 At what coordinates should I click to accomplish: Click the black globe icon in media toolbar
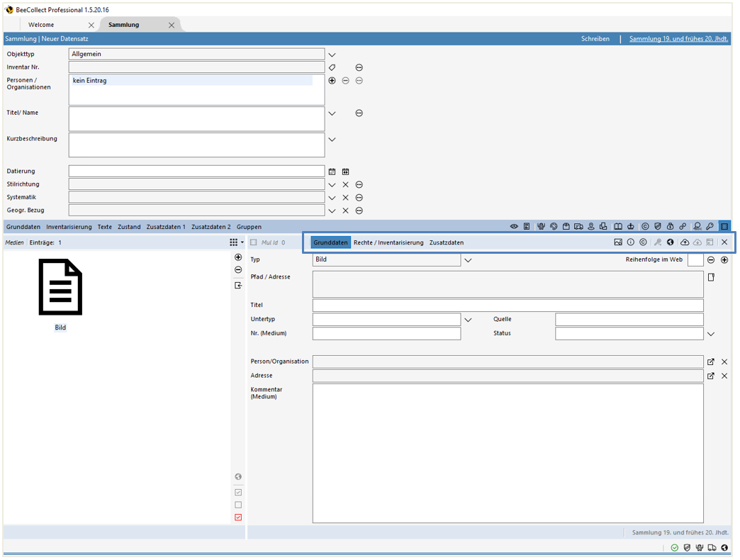point(670,242)
